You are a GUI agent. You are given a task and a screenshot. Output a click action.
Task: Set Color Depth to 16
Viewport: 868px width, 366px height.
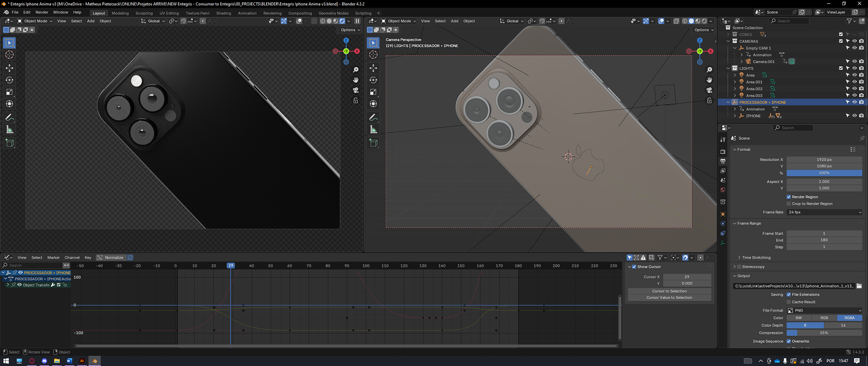point(843,325)
